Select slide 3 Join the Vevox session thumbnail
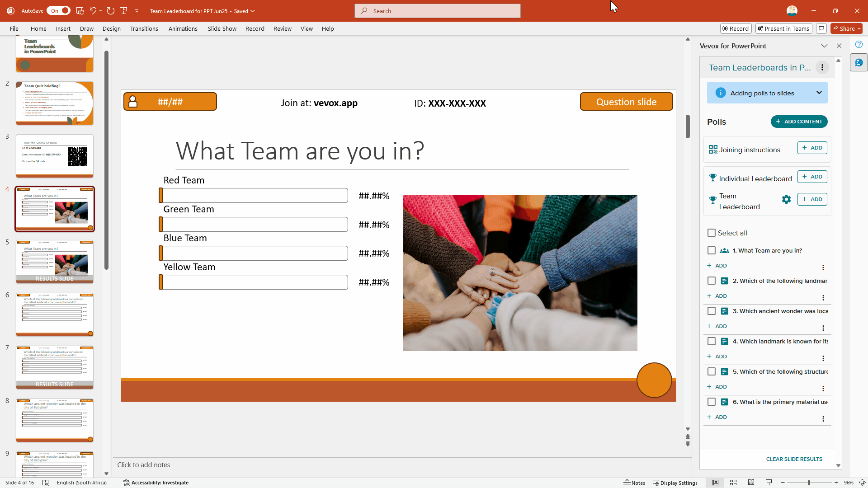This screenshot has width=868, height=488. tap(55, 156)
